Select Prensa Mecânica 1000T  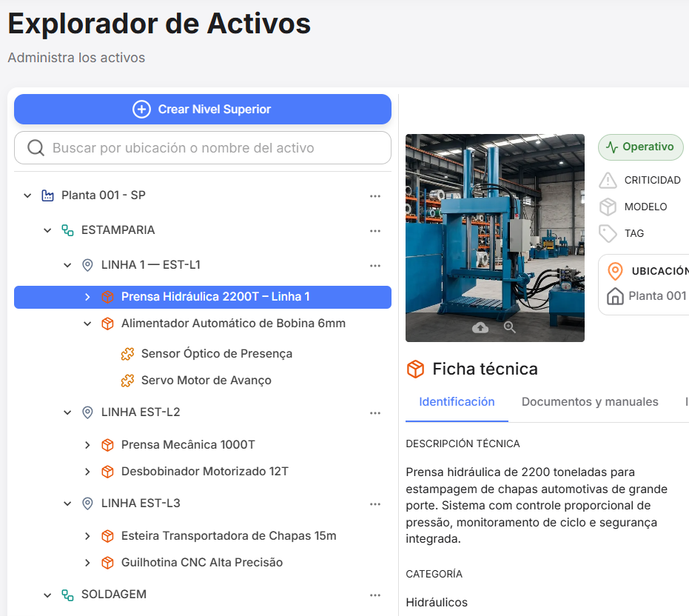[x=188, y=444]
